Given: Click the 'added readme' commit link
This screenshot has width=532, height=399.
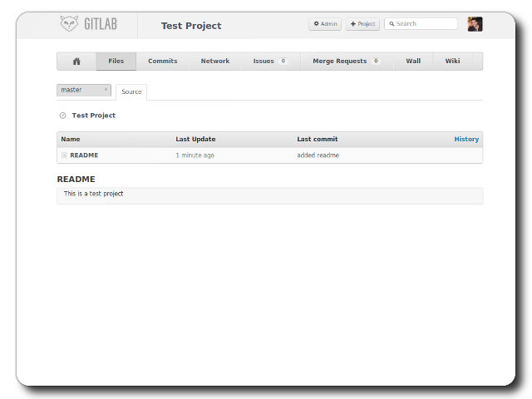Looking at the screenshot, I should (318, 155).
